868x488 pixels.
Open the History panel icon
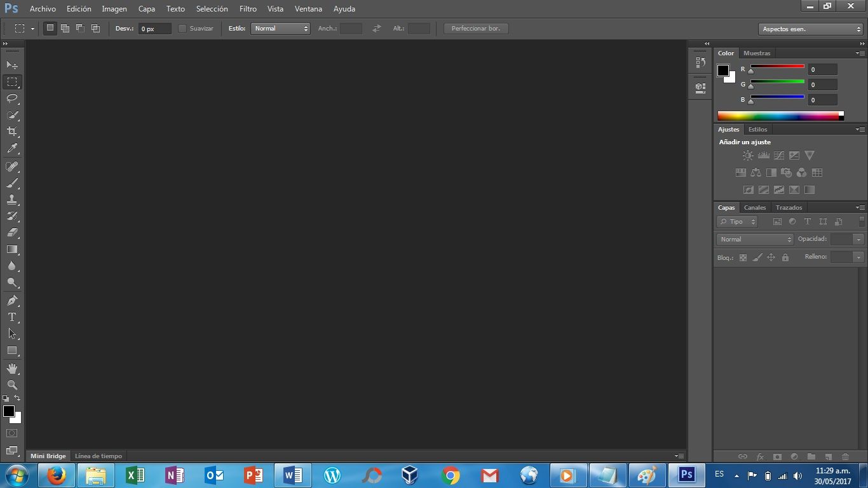[700, 62]
